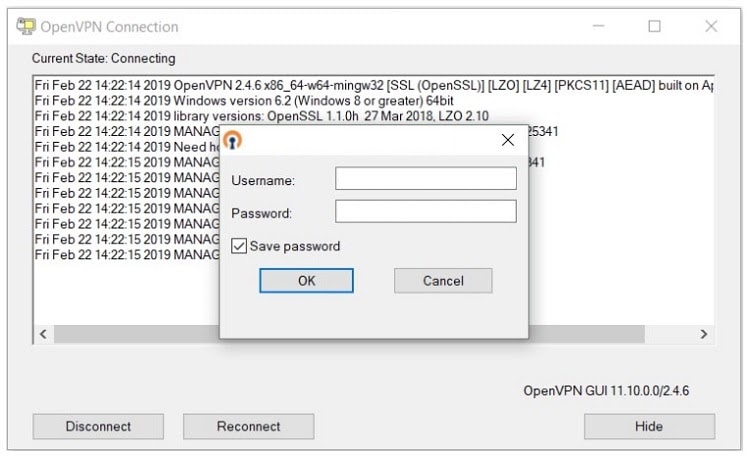Click the log line 'library versions: OpenSSL 1.1.0h'
This screenshot has height=457, width=750.
coord(262,116)
